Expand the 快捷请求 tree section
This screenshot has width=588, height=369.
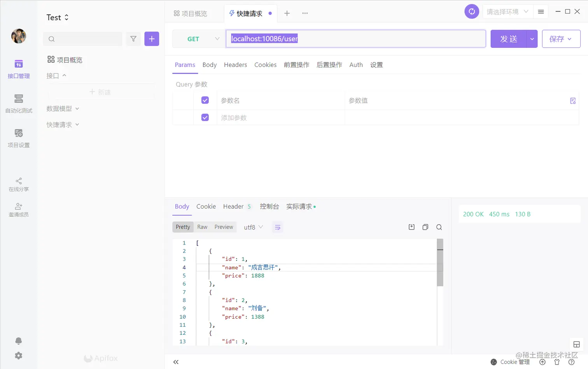click(x=63, y=125)
